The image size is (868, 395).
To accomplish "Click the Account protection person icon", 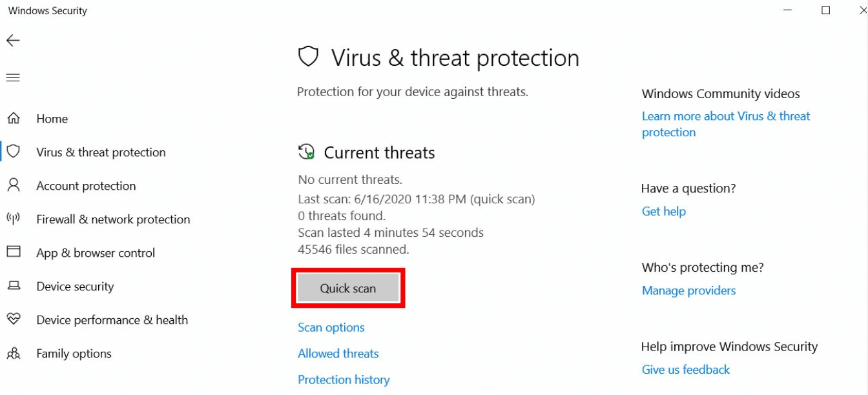I will 13,185.
